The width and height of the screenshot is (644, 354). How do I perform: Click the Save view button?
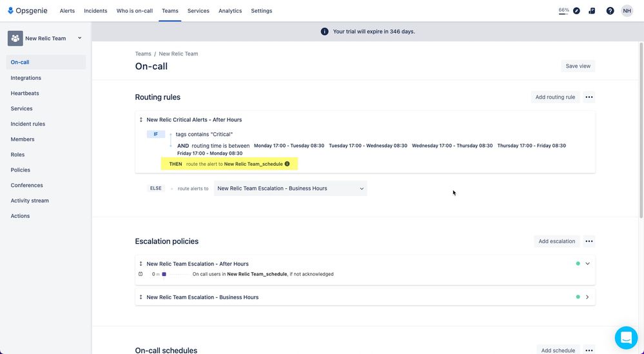click(x=578, y=66)
